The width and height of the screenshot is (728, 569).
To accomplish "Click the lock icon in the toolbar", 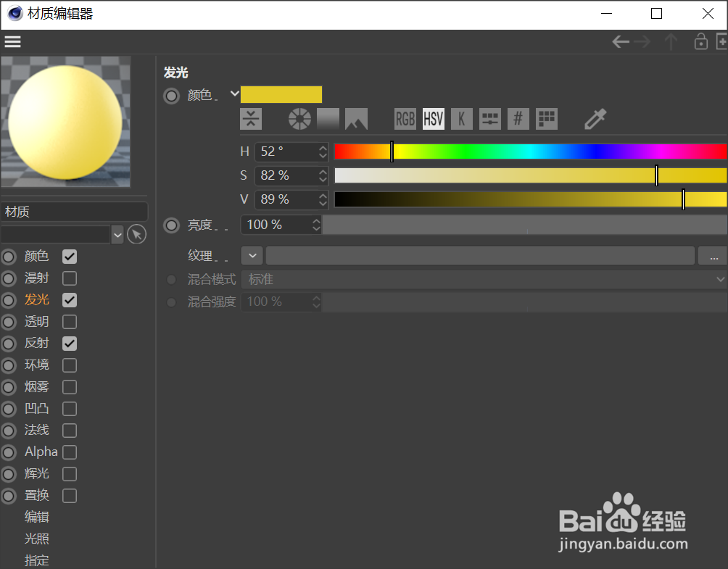I will point(700,41).
